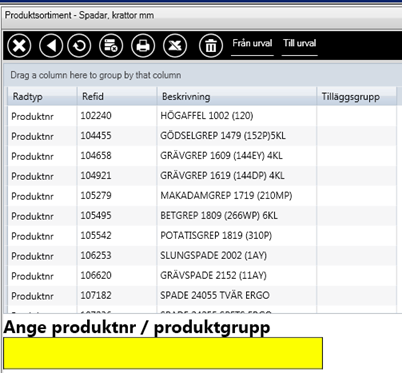Select the row BETGREP 1809 (266WP) 6KL
402x373 pixels.
pos(202,216)
